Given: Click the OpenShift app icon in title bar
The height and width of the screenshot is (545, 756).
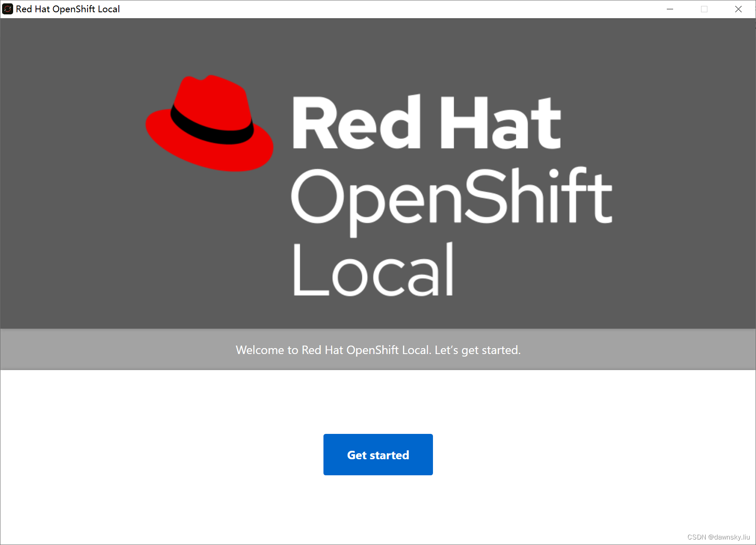Looking at the screenshot, I should tap(8, 9).
